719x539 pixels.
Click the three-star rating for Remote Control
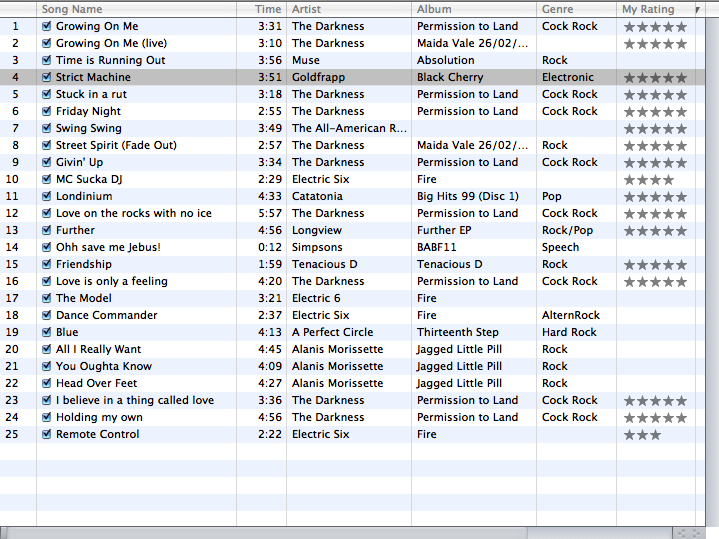point(642,435)
